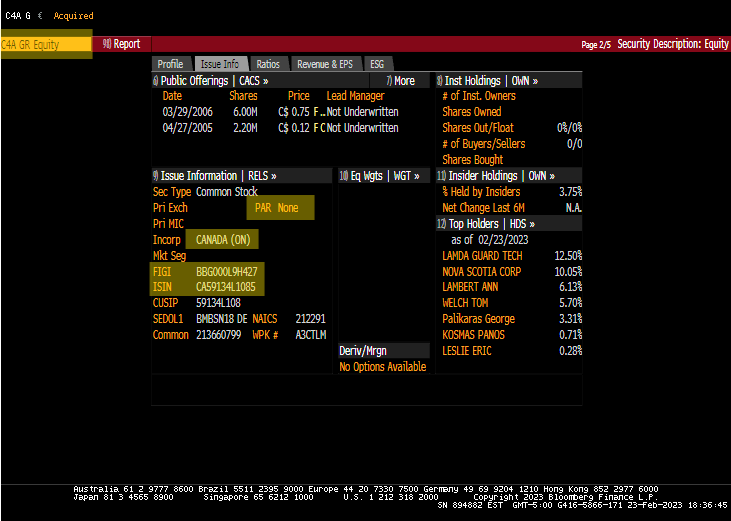Select the 03/29/2006 offering row
Image resolution: width=731 pixels, height=521 pixels.
(281, 112)
